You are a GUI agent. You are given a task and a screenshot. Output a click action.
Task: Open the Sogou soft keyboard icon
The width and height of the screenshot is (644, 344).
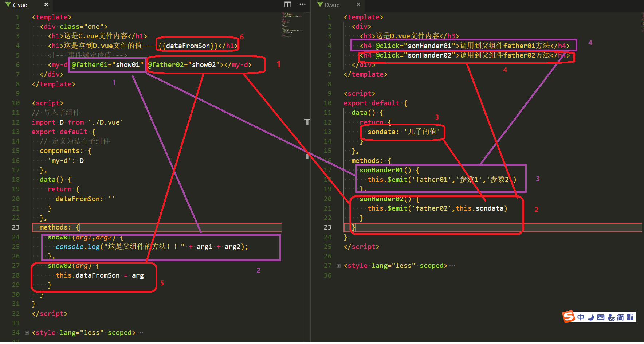(x=601, y=317)
